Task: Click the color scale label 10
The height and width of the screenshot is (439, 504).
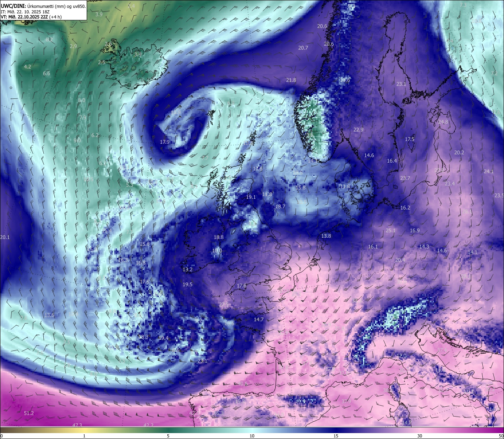Action: click(x=252, y=436)
